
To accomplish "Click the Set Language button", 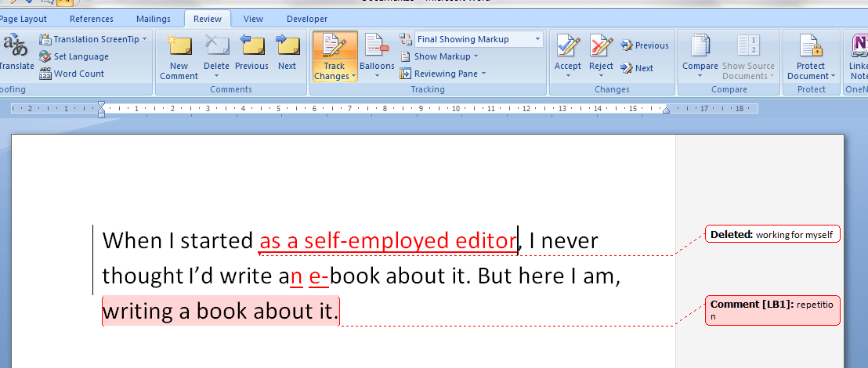I will (x=74, y=56).
